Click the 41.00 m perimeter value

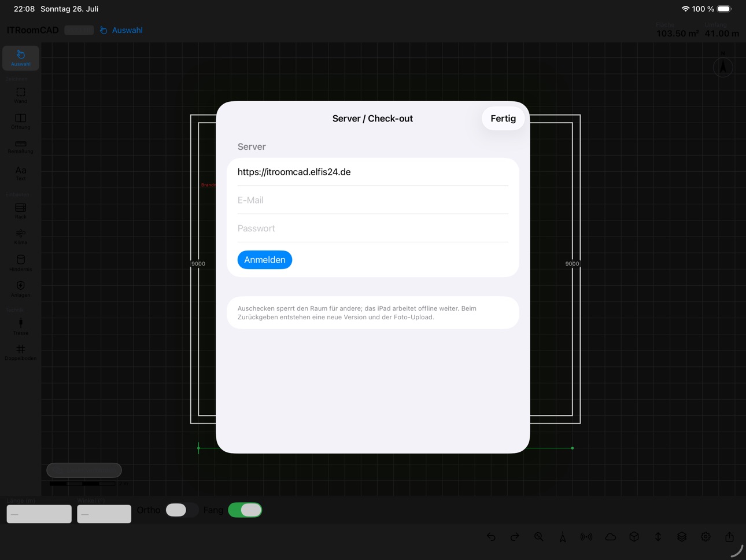tap(722, 34)
